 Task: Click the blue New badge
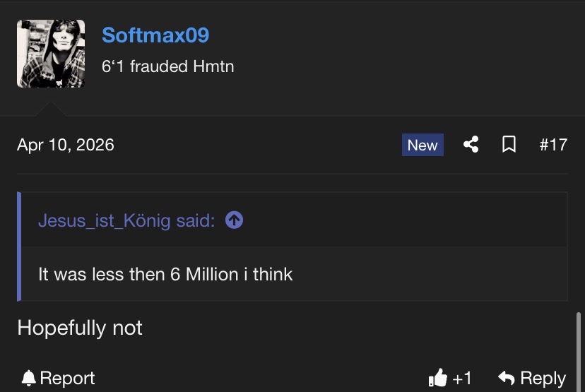(422, 145)
